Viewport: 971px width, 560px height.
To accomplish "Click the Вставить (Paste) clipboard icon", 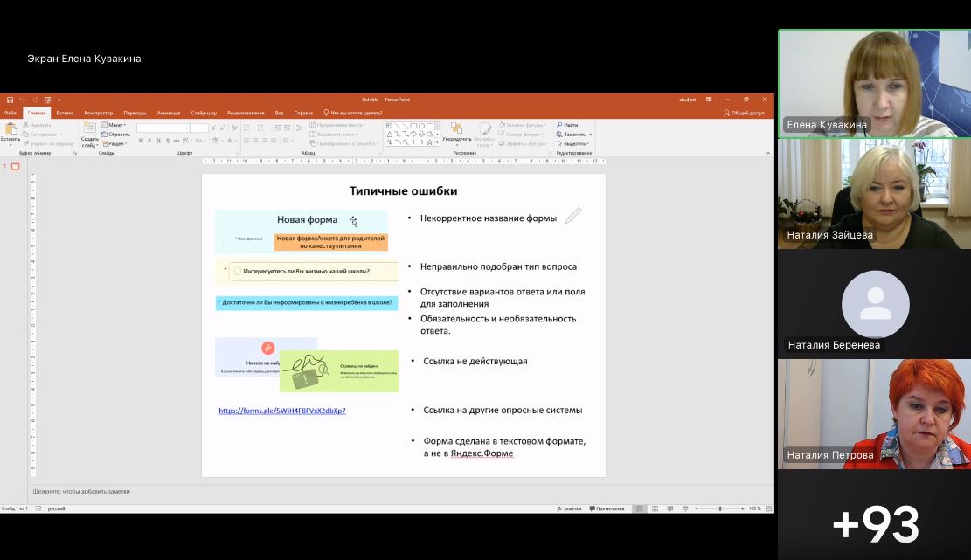I will [10, 128].
